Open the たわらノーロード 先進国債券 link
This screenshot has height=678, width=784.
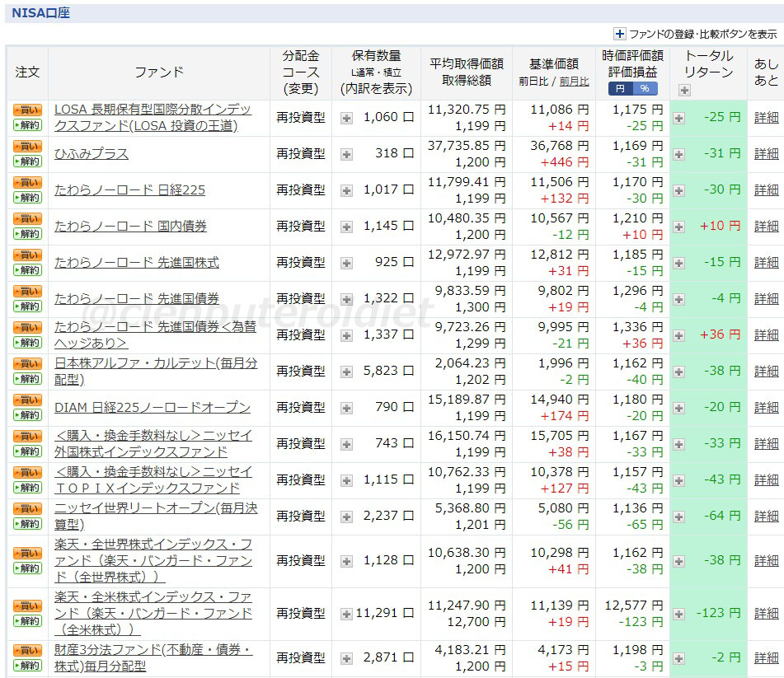(x=137, y=299)
